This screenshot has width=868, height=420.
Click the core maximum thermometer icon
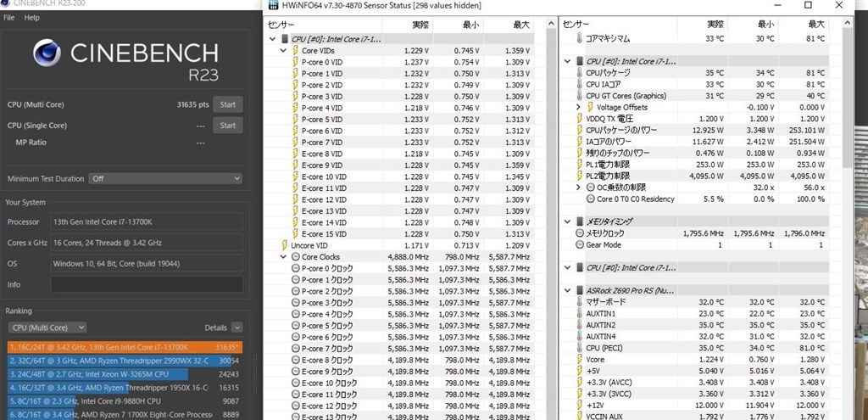point(579,39)
